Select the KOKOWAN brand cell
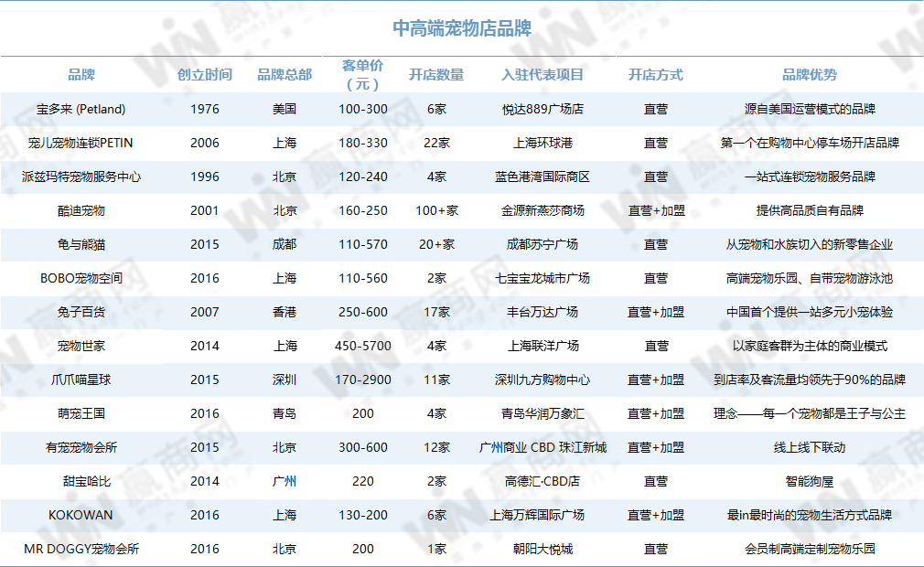924x567 pixels. point(81,515)
